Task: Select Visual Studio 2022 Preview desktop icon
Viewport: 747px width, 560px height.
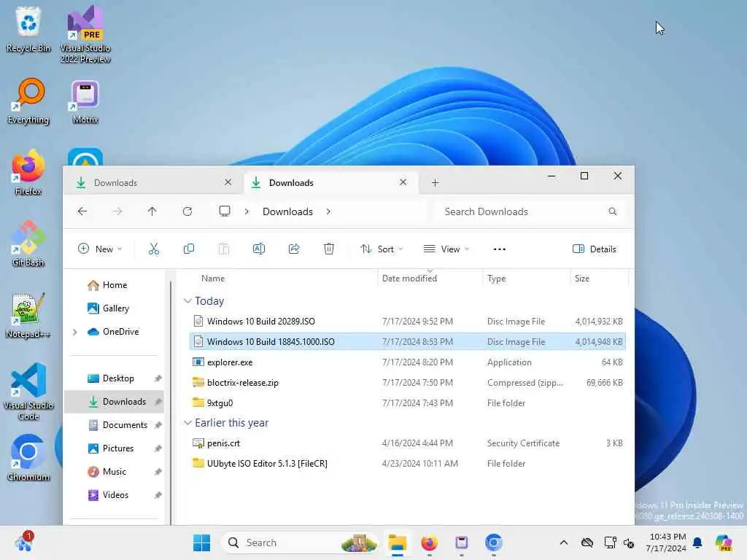Action: coord(85,35)
